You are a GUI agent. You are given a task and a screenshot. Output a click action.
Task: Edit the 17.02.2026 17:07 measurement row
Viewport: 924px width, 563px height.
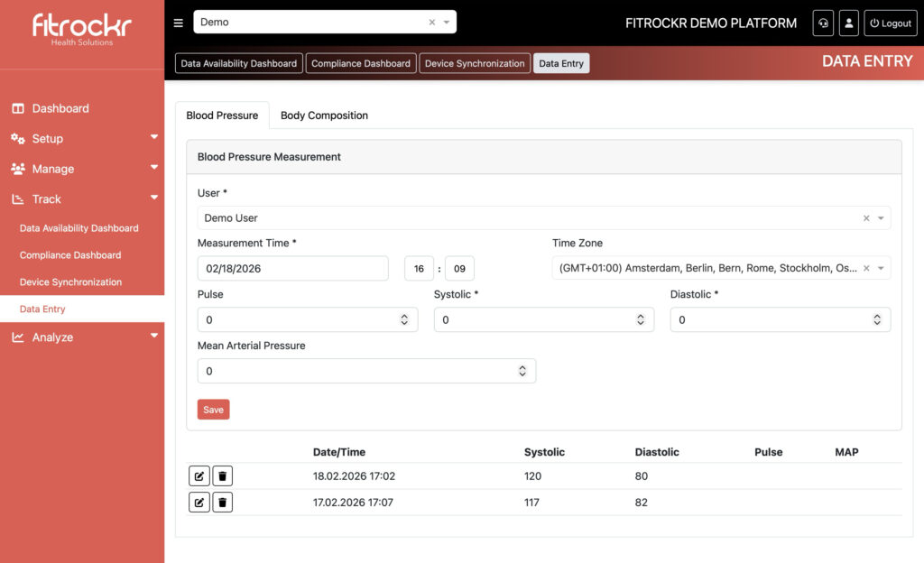coord(199,503)
